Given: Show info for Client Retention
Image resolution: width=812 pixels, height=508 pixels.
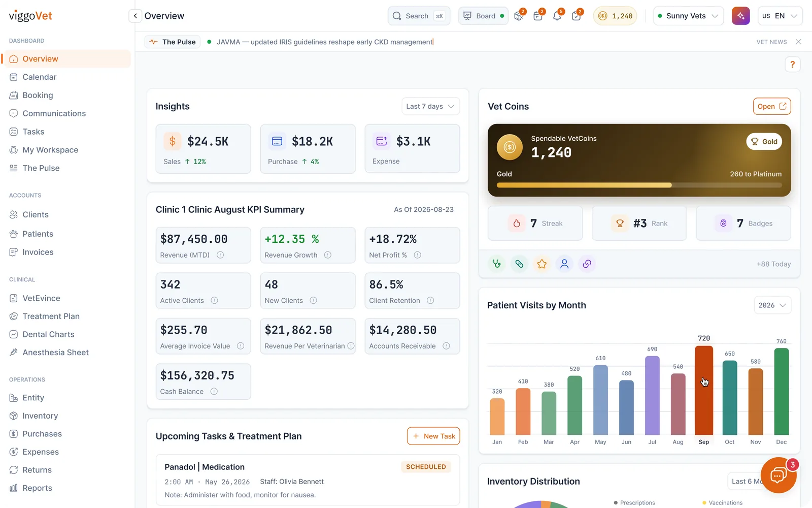Looking at the screenshot, I should click(x=430, y=300).
